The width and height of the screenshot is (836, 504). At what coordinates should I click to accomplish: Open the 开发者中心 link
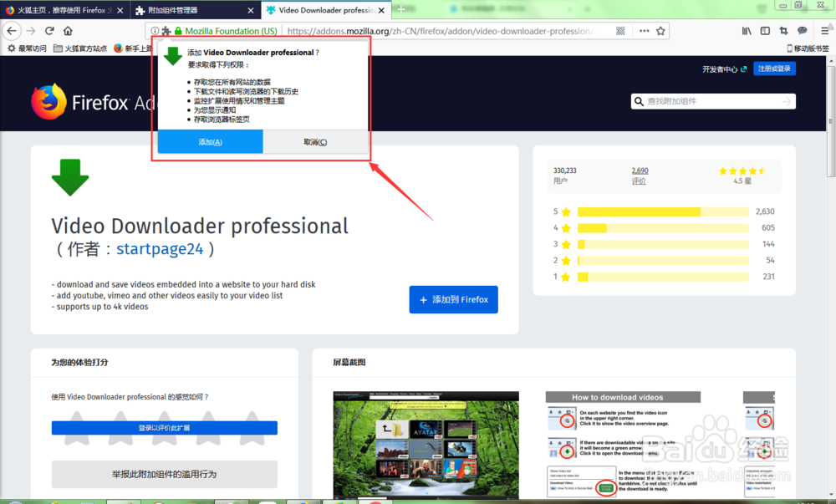point(724,69)
